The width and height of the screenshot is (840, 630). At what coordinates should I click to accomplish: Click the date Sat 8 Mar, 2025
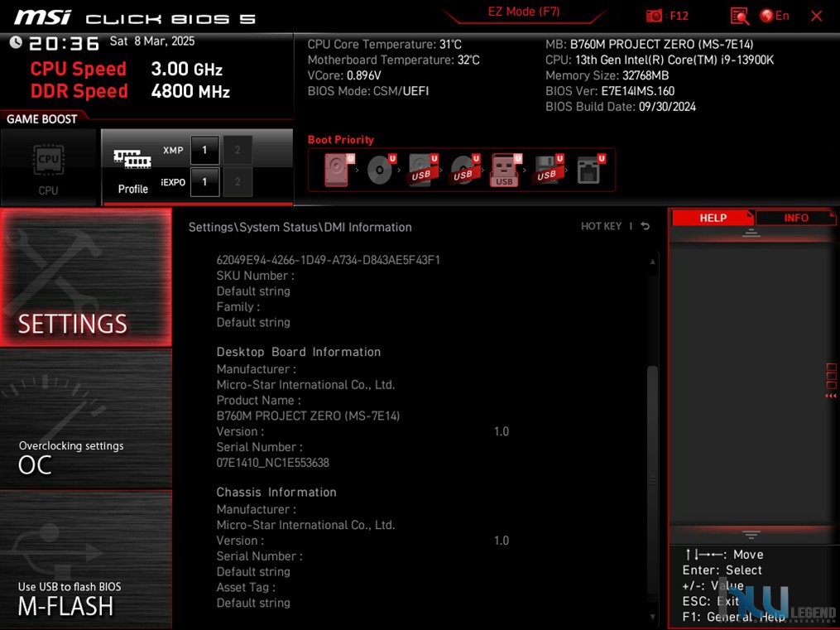pos(152,41)
